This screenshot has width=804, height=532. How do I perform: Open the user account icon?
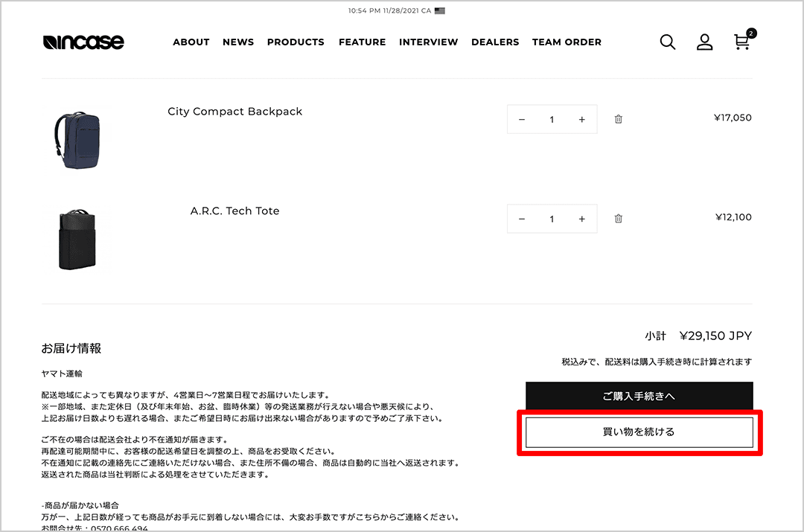pyautogui.click(x=704, y=42)
